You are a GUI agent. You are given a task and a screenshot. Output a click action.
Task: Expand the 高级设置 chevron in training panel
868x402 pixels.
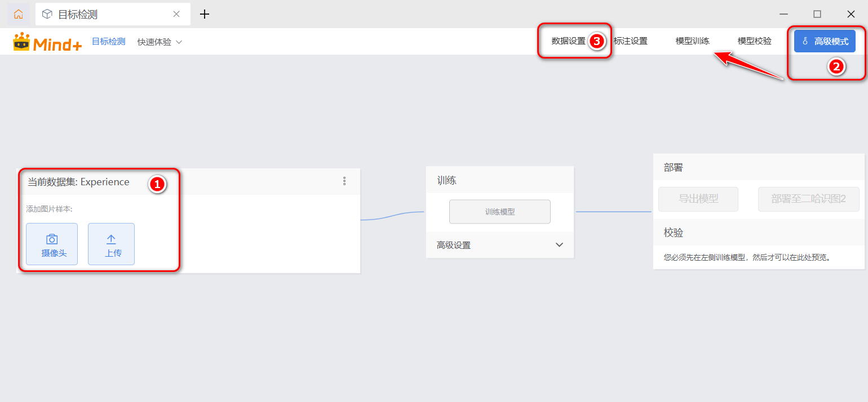[x=559, y=245]
